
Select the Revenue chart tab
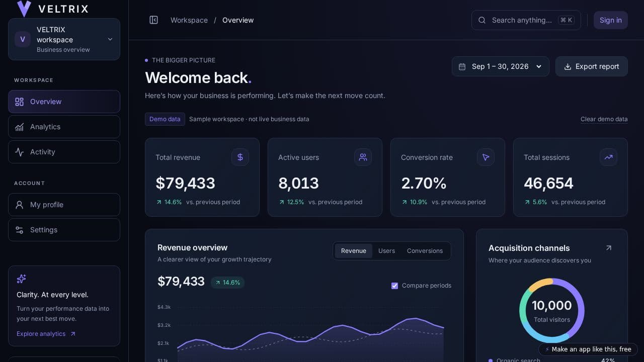coord(354,251)
